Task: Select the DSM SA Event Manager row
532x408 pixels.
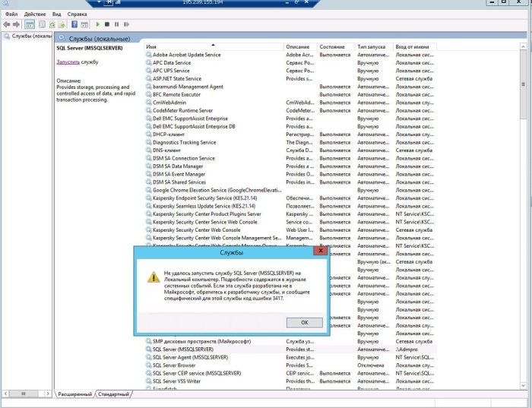Action: pos(290,174)
